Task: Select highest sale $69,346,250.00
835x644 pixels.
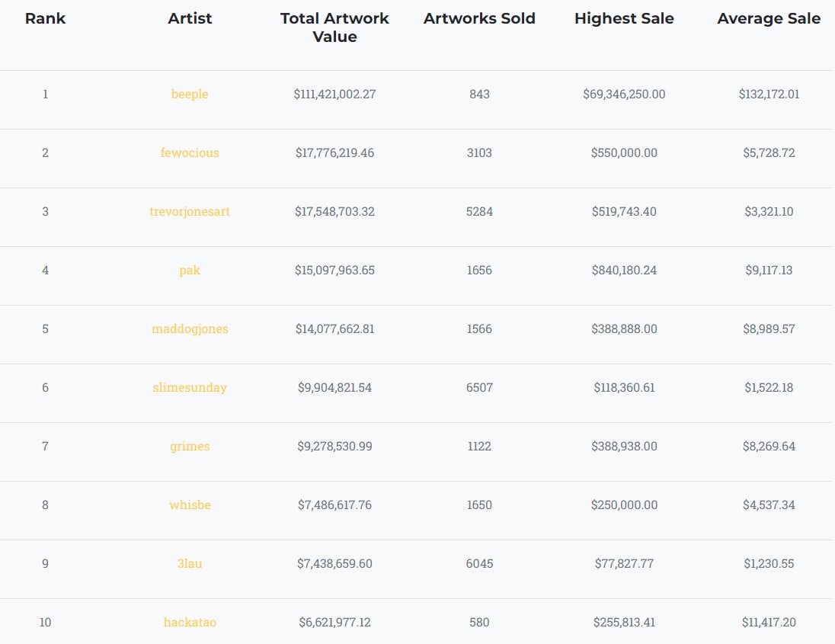Action: coord(624,95)
